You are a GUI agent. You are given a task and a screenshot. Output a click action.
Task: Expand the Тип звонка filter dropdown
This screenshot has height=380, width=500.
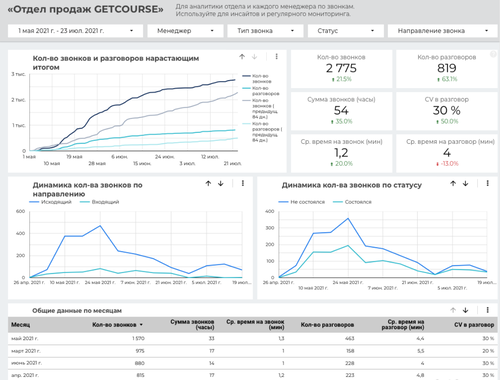(265, 31)
